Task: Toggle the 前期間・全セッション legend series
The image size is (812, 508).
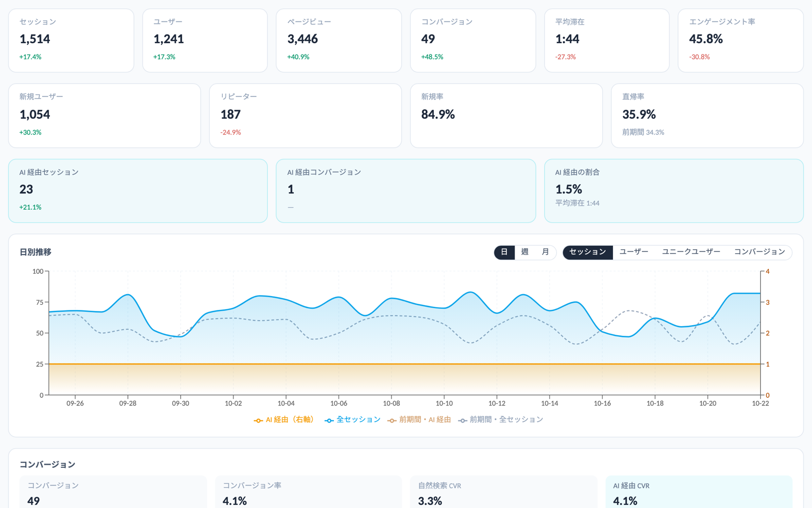Action: click(x=500, y=420)
